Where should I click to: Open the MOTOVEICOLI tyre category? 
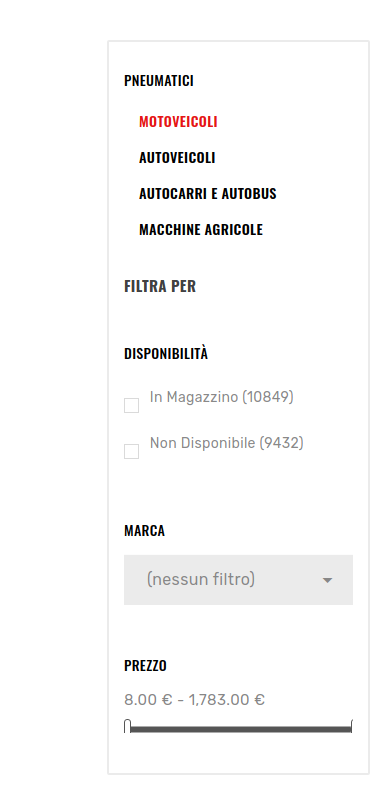pyautogui.click(x=178, y=122)
